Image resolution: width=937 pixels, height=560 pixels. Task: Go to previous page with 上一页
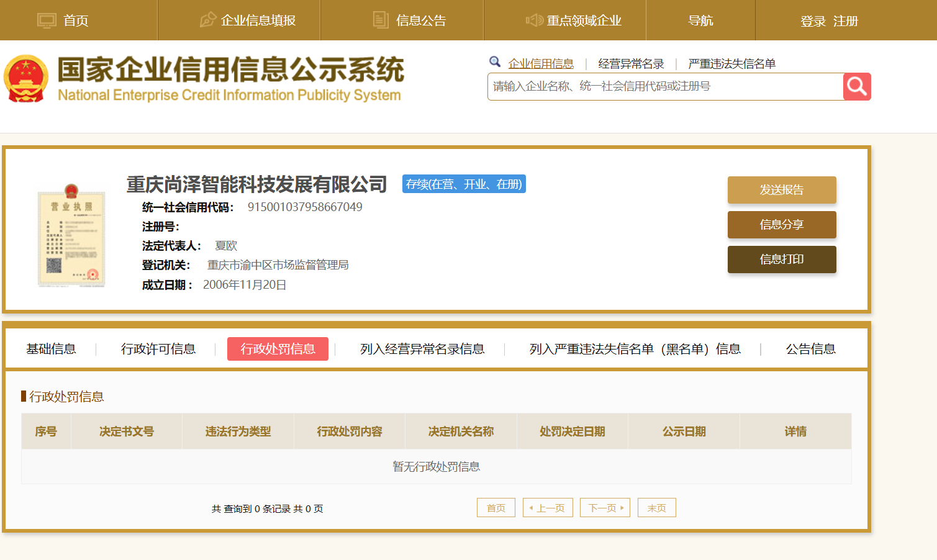[x=548, y=508]
